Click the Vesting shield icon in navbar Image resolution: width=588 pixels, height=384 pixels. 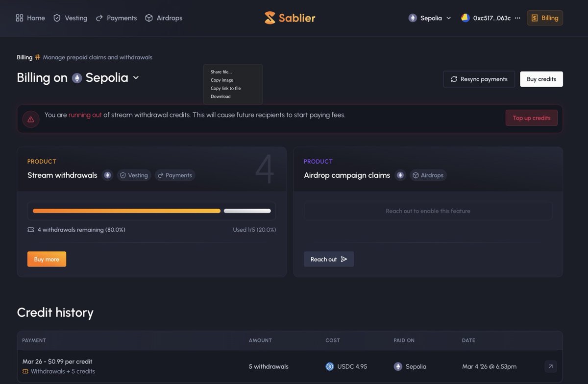point(57,18)
